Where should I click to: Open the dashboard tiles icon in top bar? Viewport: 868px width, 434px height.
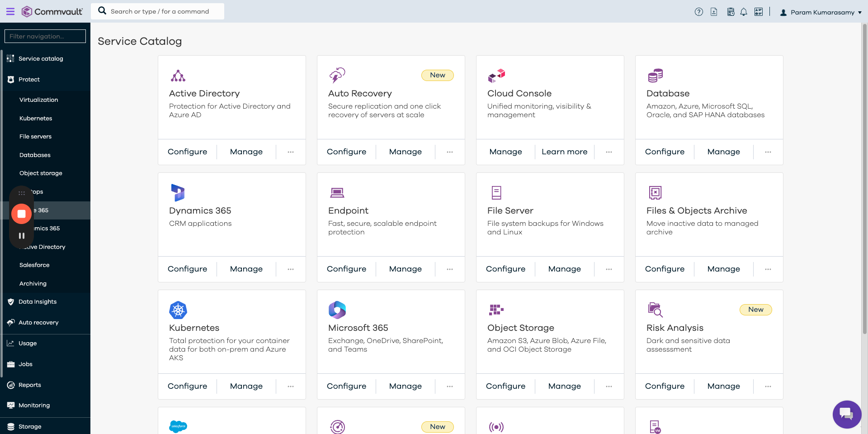point(759,12)
